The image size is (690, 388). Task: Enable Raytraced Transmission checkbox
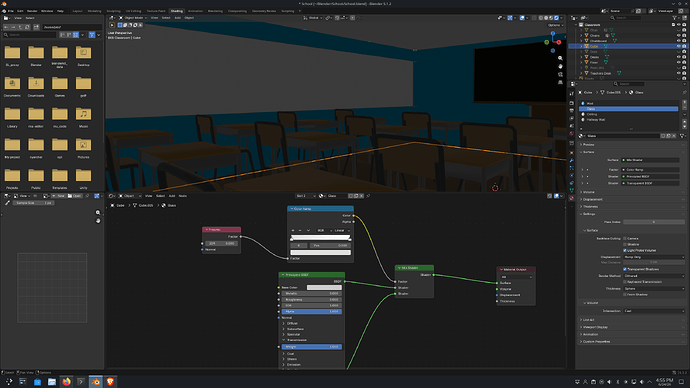[x=624, y=282]
